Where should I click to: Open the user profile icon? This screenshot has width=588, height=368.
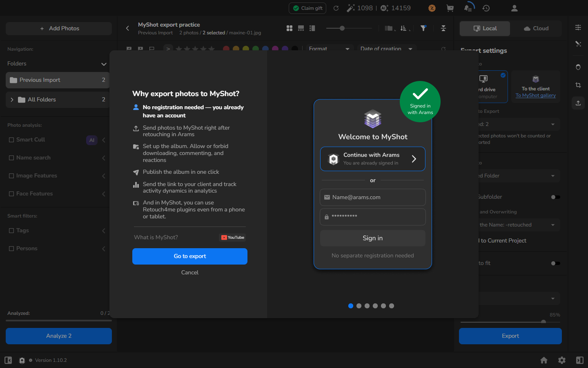click(514, 8)
